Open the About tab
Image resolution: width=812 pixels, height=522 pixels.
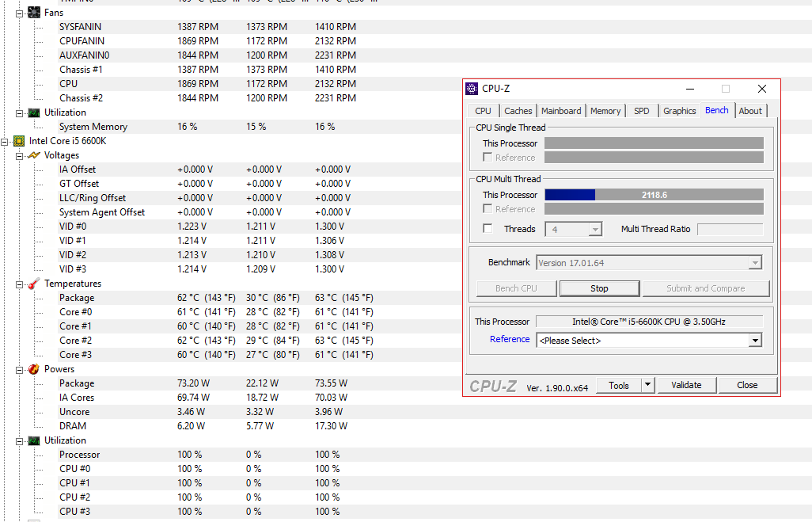pyautogui.click(x=750, y=111)
